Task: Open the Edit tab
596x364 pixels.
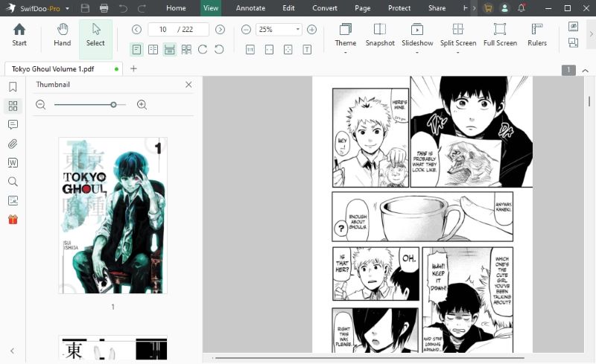Action: point(288,8)
